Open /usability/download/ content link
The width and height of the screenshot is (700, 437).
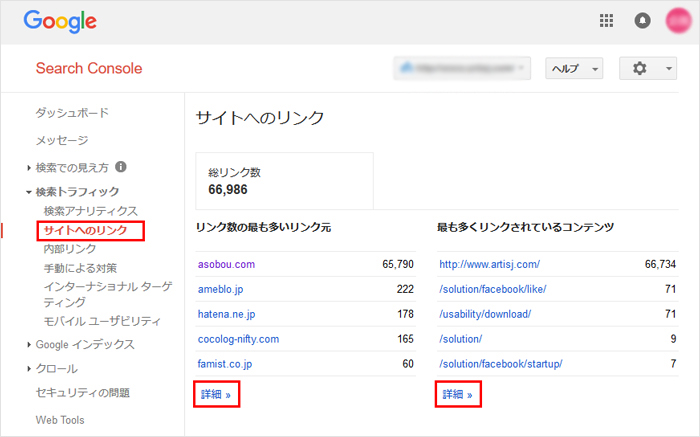(485, 314)
